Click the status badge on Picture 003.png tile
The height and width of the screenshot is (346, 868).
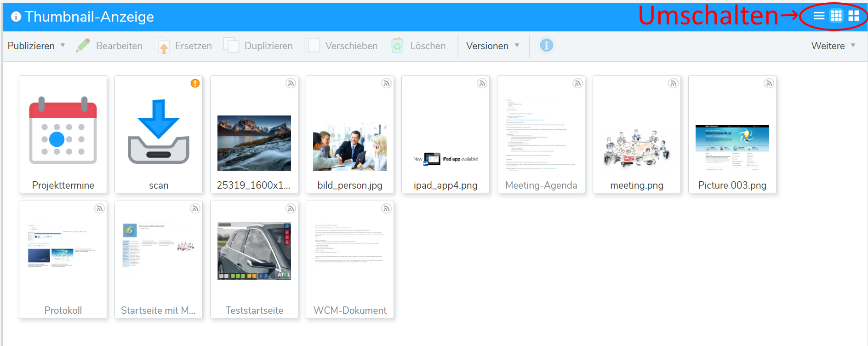[x=769, y=83]
